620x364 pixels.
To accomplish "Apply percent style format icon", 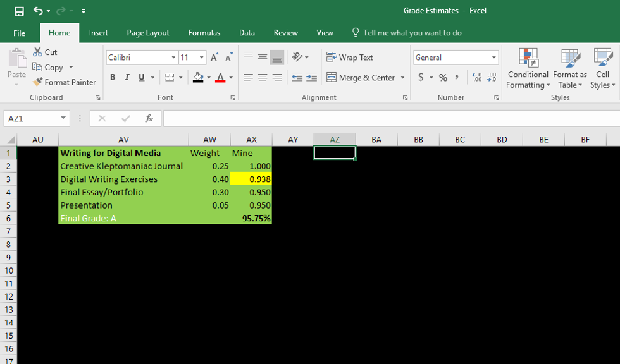I will point(443,77).
